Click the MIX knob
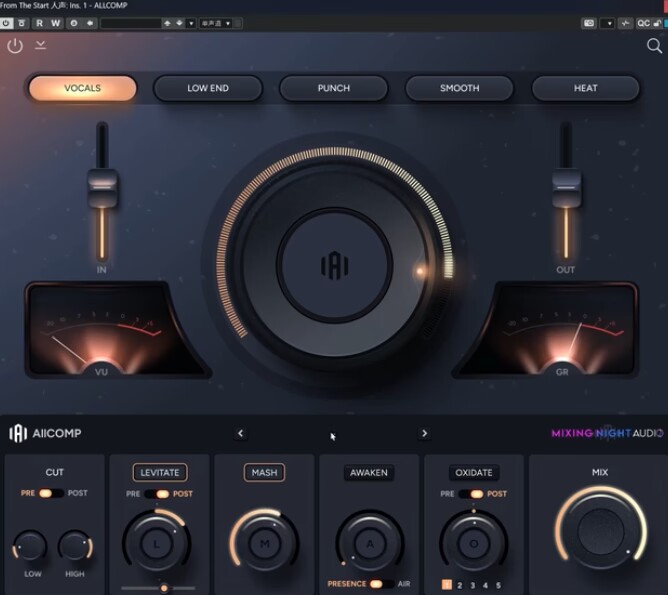 pyautogui.click(x=600, y=532)
